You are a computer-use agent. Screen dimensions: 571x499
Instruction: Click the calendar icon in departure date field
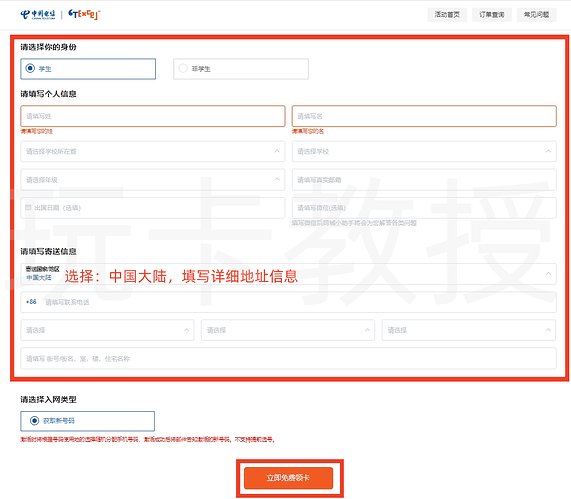point(28,207)
